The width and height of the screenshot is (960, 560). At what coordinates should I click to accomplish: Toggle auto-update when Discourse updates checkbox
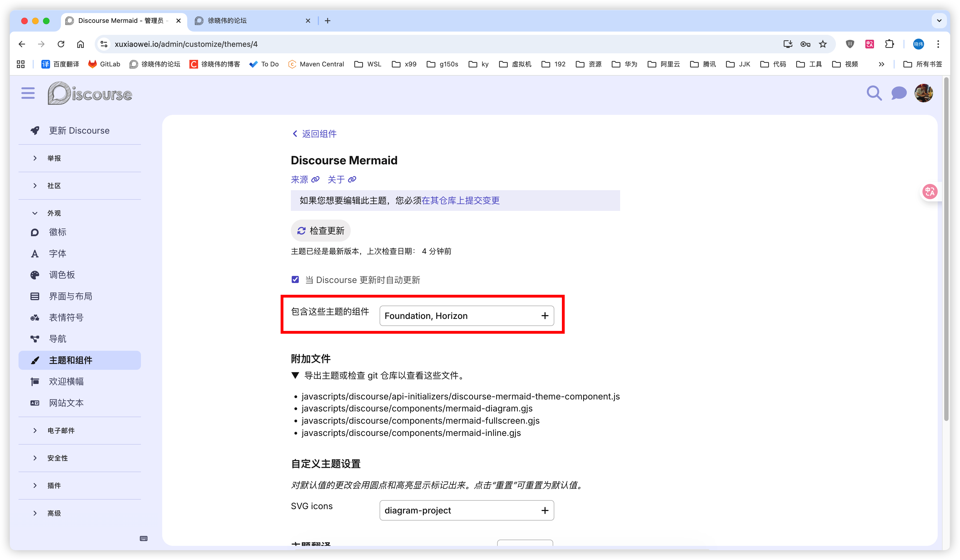pyautogui.click(x=295, y=280)
